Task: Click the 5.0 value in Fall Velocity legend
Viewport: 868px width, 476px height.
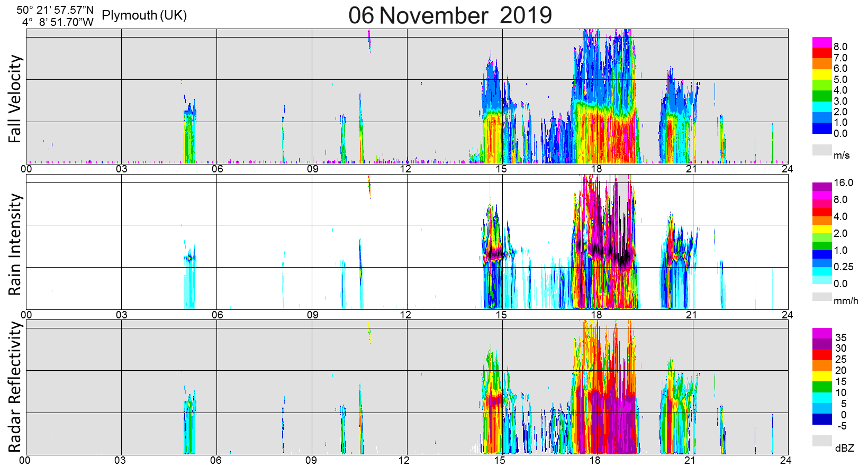Action: point(840,79)
